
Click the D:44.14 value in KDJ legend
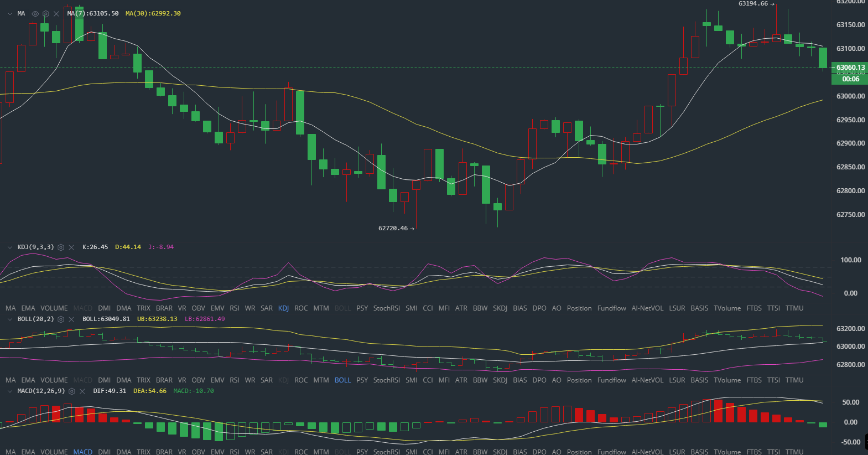128,247
